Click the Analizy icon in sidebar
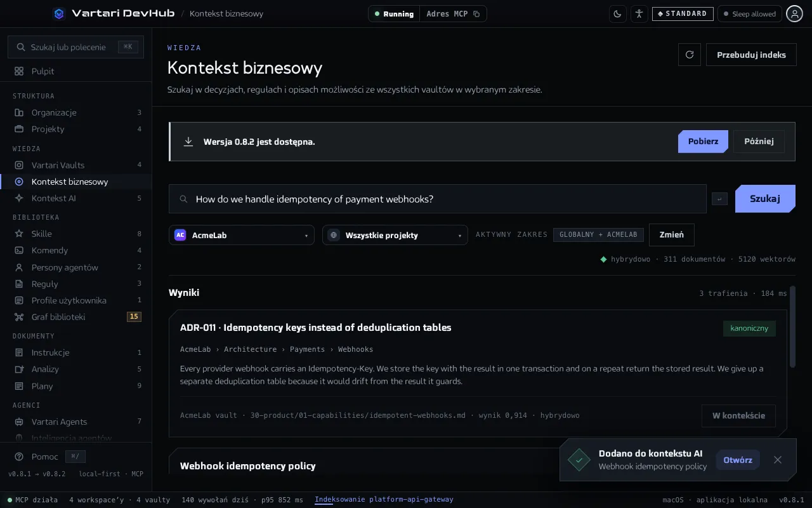 point(19,369)
